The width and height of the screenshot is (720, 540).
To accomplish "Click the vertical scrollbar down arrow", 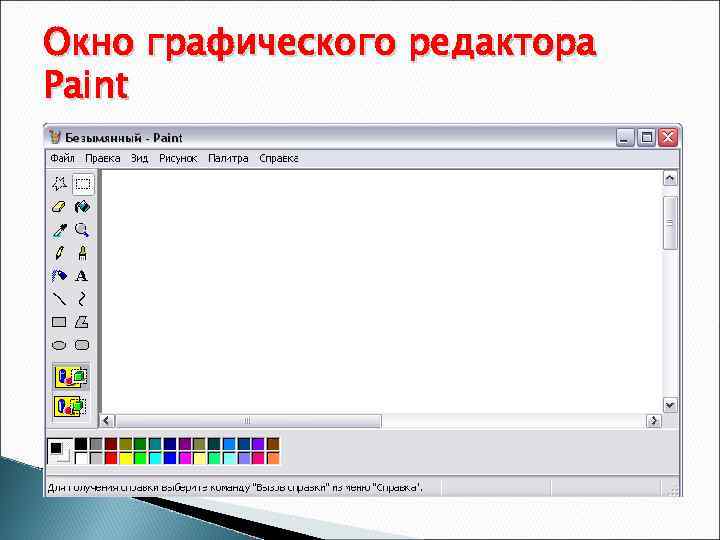I will [x=670, y=405].
